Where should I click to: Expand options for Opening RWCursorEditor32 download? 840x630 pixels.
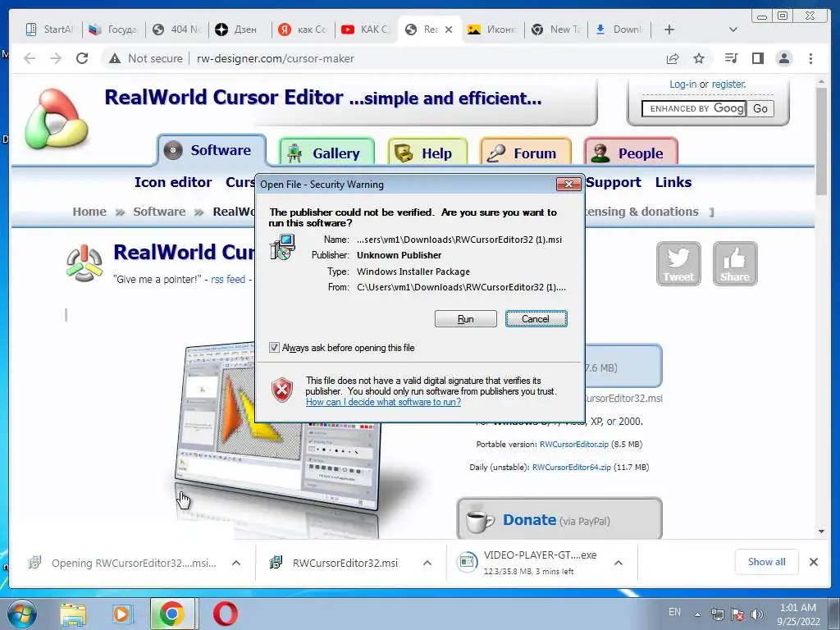pyautogui.click(x=235, y=563)
